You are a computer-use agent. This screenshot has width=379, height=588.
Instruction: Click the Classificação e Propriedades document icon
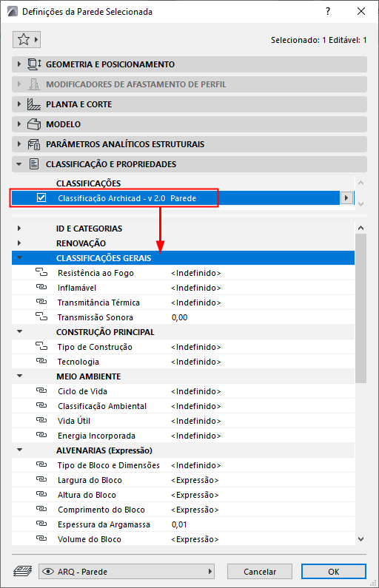click(x=34, y=164)
